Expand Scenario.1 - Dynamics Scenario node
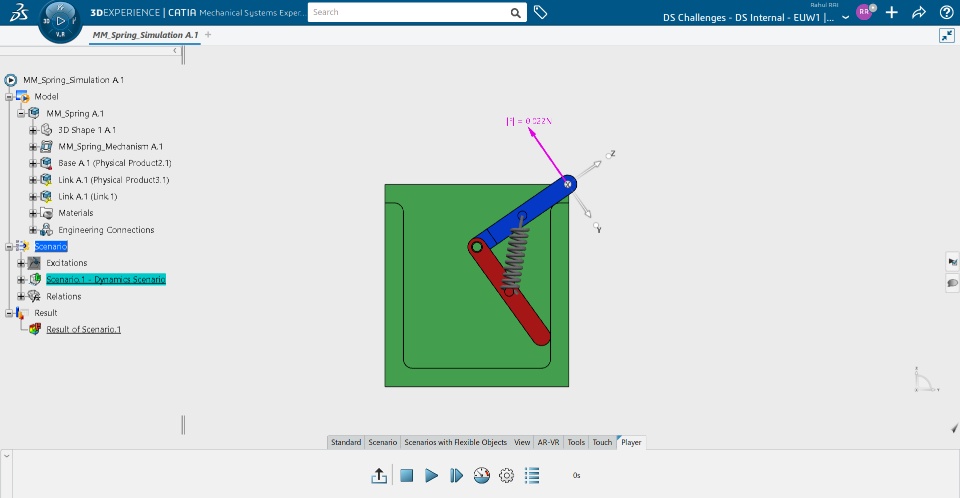This screenshot has height=498, width=960. (21, 279)
